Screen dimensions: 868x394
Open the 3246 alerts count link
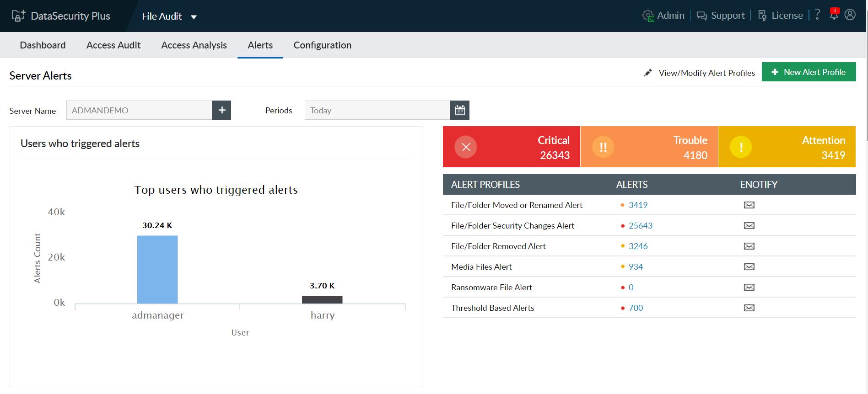pos(638,246)
